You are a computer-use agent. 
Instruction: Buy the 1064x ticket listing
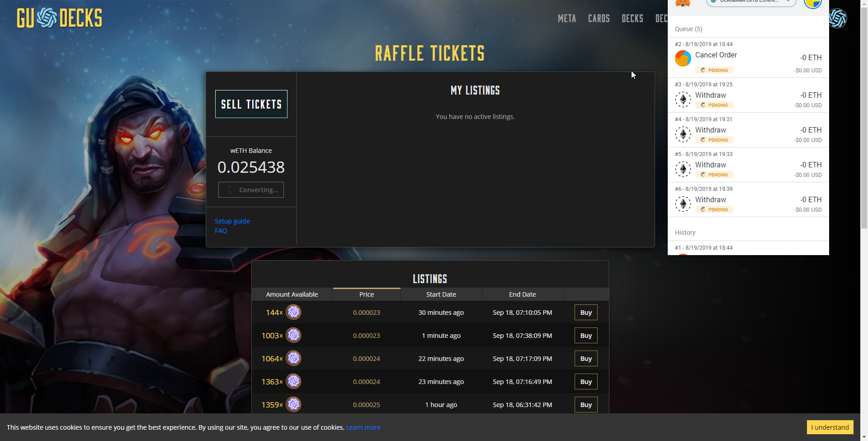tap(586, 359)
